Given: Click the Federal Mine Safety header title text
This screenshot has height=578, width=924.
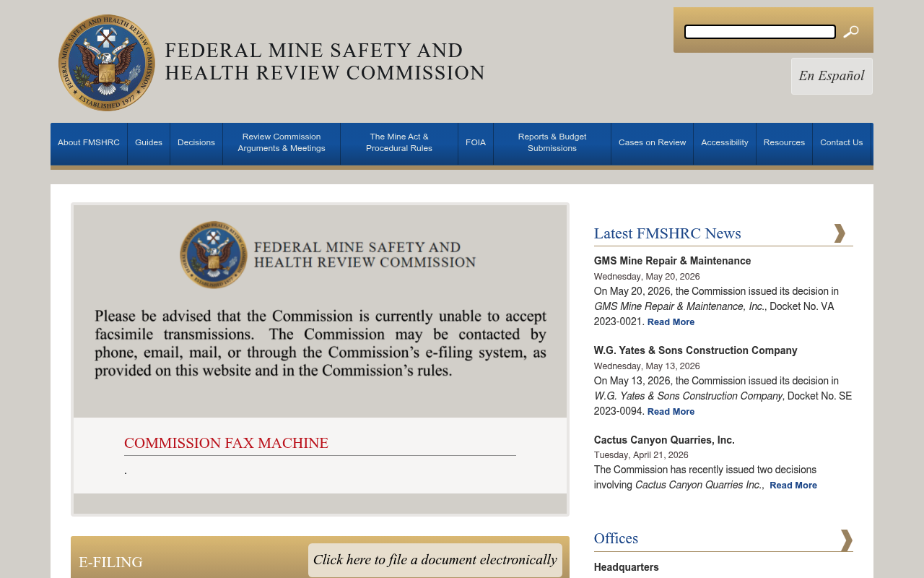Looking at the screenshot, I should coord(325,61).
